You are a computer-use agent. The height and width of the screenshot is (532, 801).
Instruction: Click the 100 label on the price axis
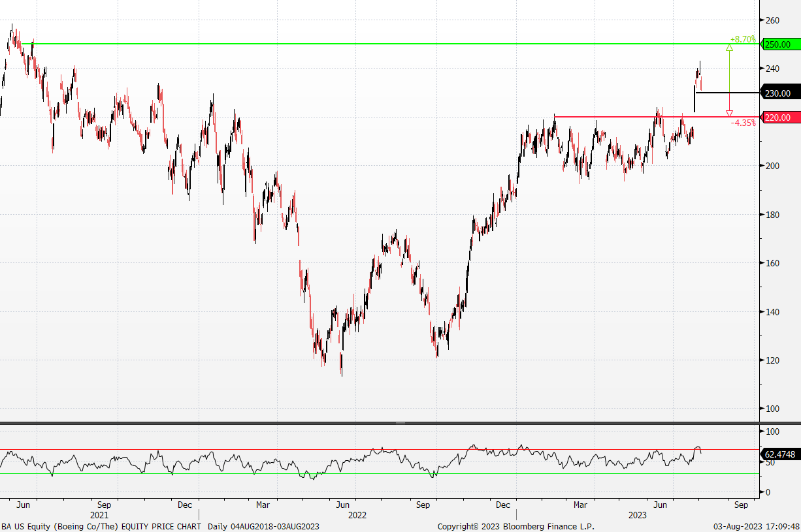tap(773, 409)
